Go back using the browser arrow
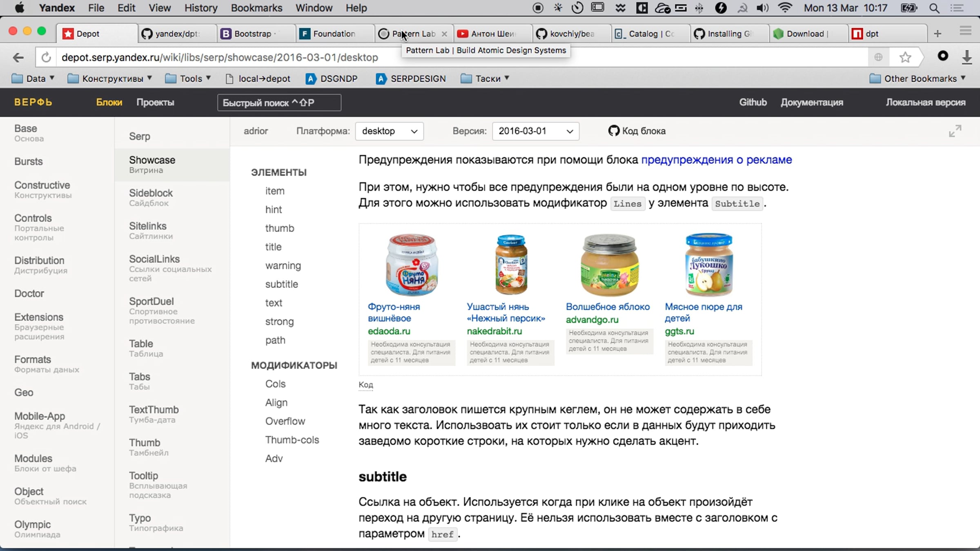This screenshot has width=980, height=551. click(x=18, y=58)
